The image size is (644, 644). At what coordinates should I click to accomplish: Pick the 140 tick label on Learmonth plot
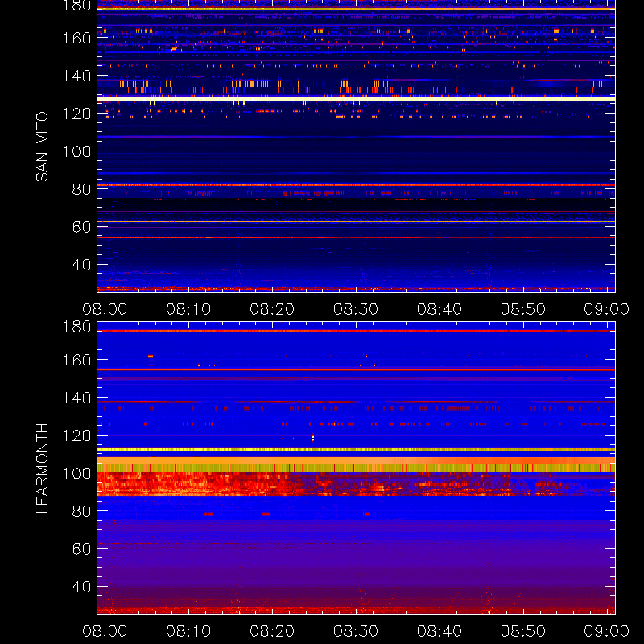tap(76, 398)
